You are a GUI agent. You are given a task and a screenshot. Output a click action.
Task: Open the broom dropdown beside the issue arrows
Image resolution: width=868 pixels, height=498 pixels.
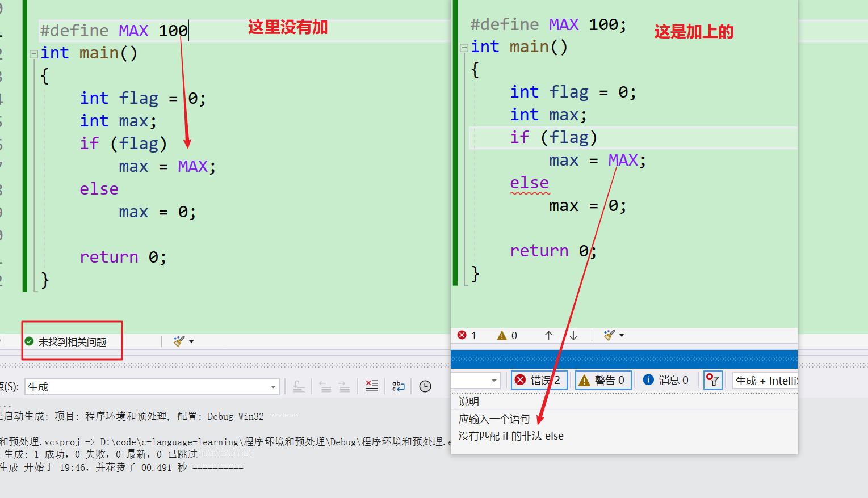(x=622, y=335)
